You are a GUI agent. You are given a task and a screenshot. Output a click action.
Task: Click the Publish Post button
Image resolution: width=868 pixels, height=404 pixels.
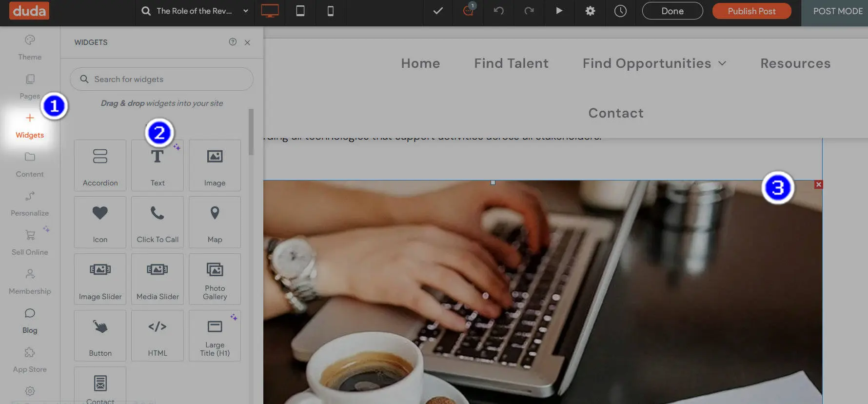pyautogui.click(x=751, y=11)
